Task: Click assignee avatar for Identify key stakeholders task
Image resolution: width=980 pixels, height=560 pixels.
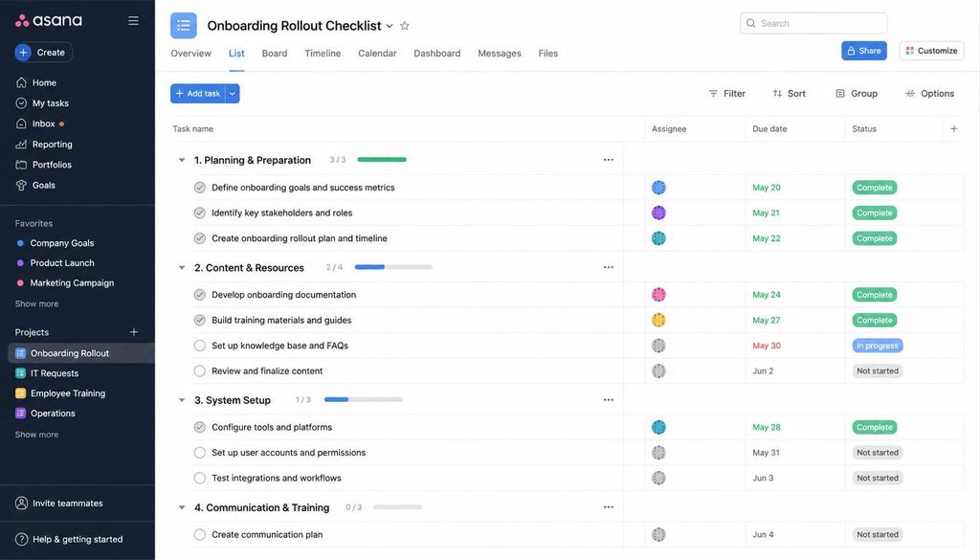Action: [658, 213]
